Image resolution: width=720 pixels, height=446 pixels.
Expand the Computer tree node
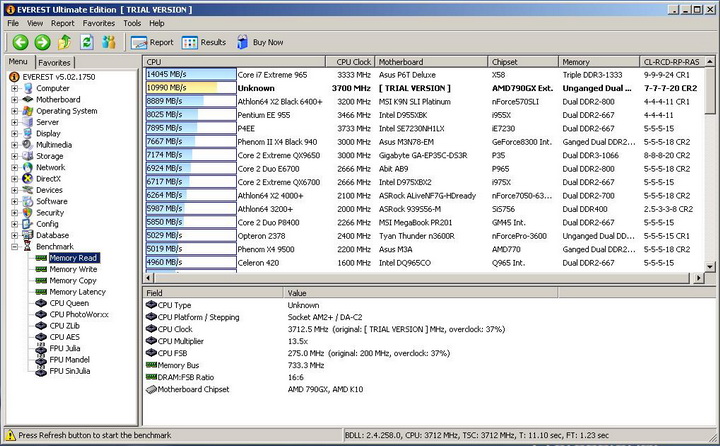(x=15, y=88)
